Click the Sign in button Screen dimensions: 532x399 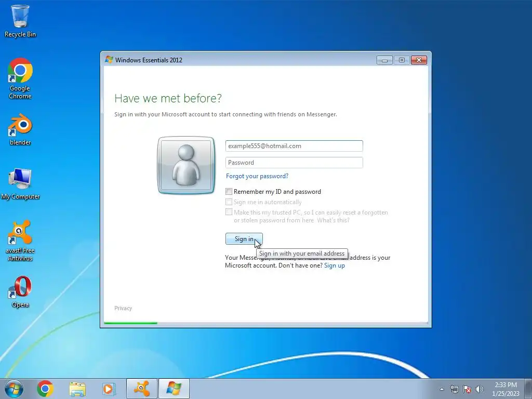pyautogui.click(x=244, y=239)
